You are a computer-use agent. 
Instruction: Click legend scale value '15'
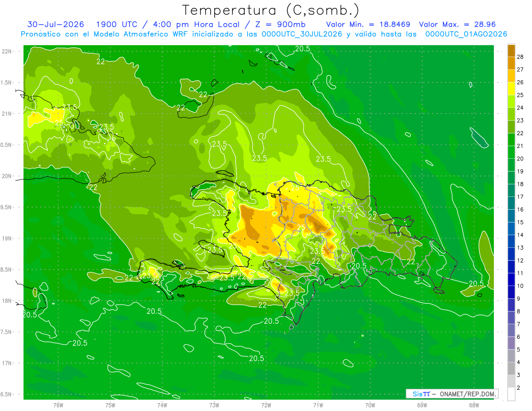(520, 223)
